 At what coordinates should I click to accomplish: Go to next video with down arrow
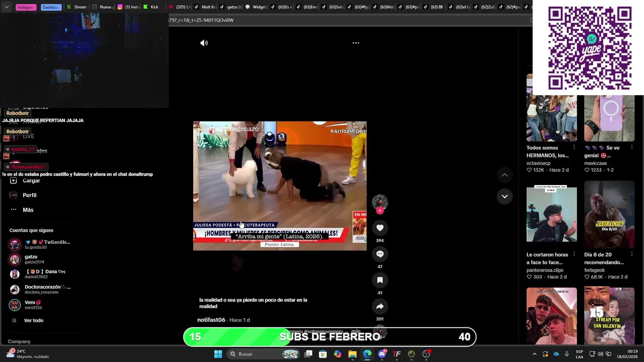pyautogui.click(x=505, y=196)
